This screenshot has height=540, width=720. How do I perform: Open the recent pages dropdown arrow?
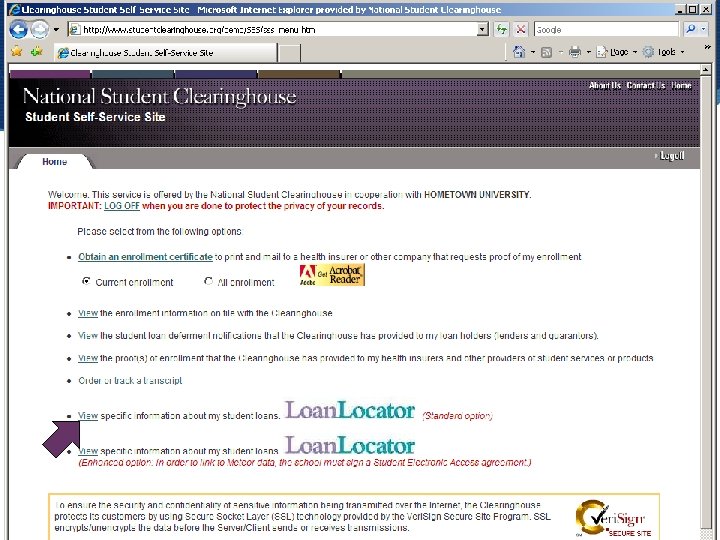[x=56, y=30]
